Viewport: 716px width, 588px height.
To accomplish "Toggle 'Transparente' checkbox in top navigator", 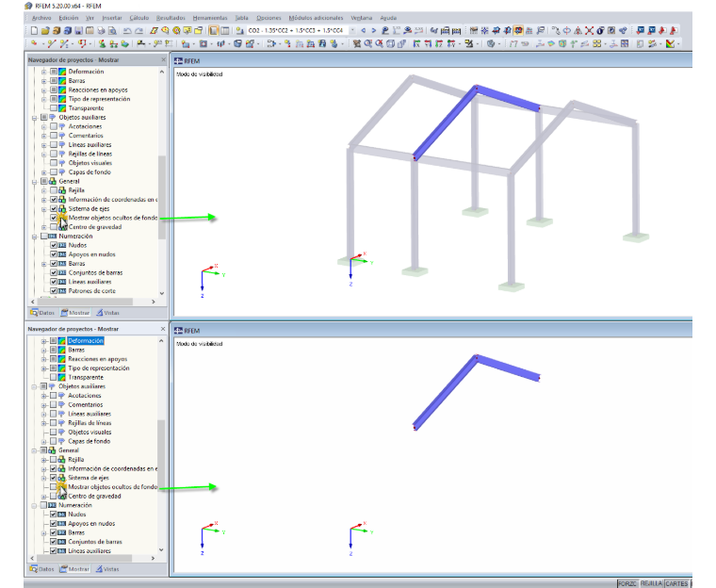I will (54, 108).
